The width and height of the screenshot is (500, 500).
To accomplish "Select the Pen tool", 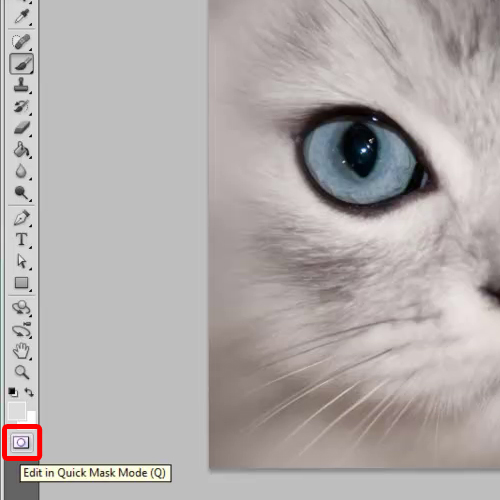I will (22, 218).
